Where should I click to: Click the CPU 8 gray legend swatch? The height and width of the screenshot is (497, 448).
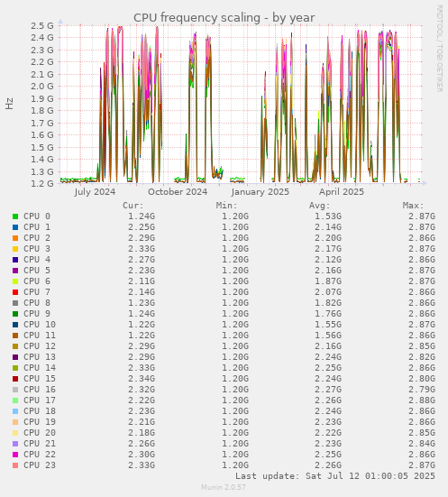pyautogui.click(x=15, y=303)
